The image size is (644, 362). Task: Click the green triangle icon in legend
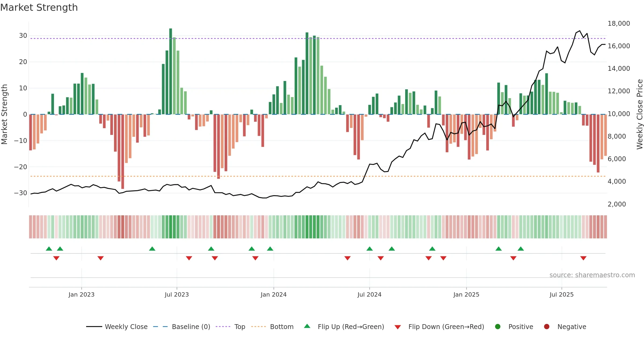(x=307, y=326)
